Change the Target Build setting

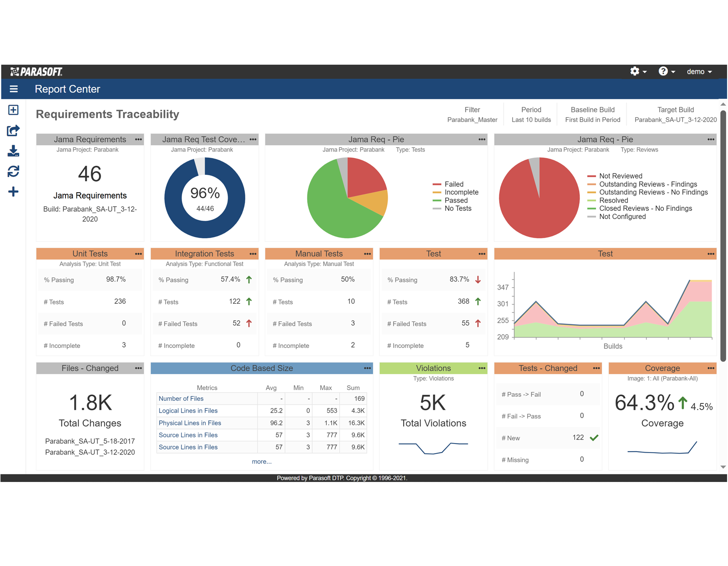[676, 115]
